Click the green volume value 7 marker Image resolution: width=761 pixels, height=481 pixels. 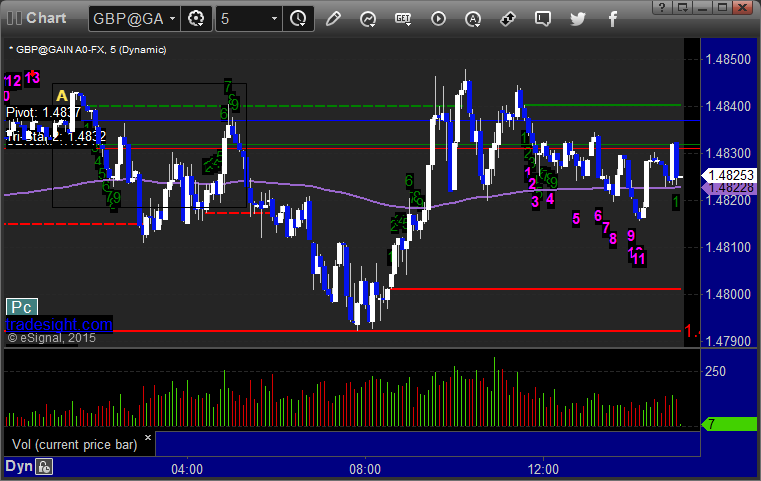tap(729, 424)
